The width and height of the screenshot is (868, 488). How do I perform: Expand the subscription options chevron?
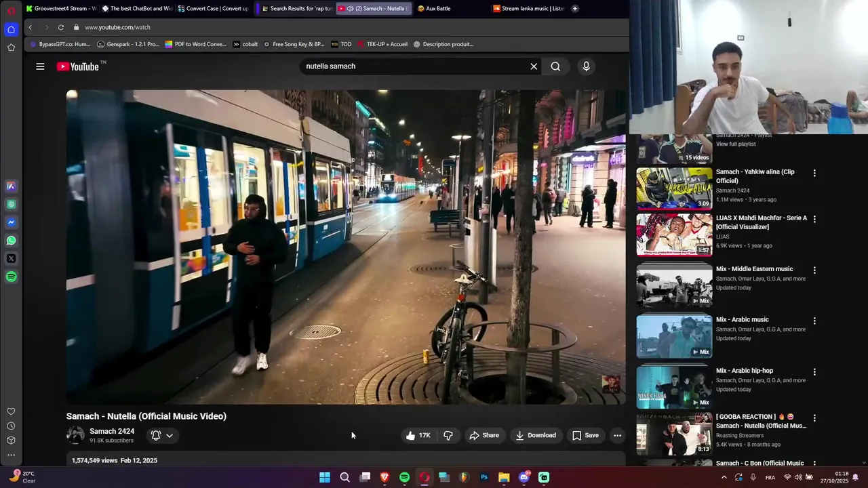[170, 435]
